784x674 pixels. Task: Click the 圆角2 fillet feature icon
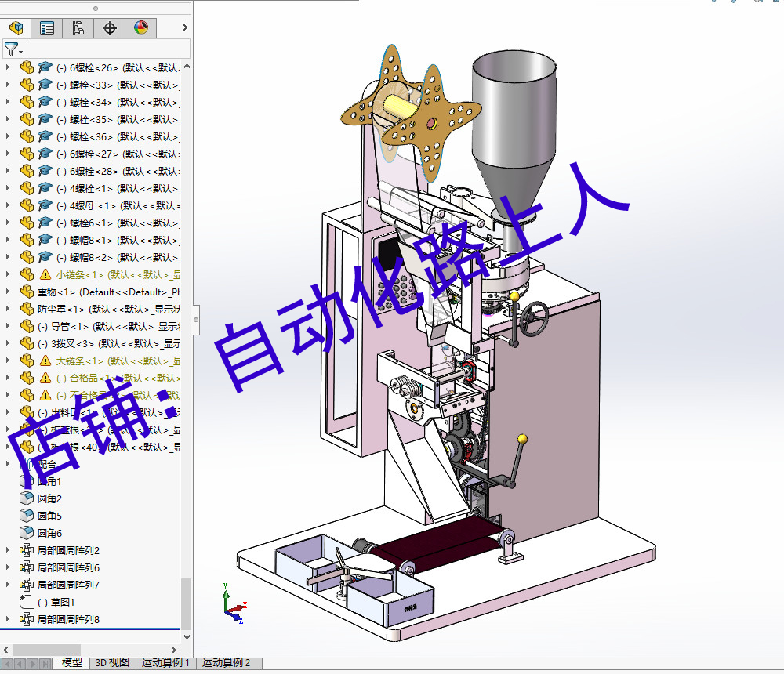point(26,498)
